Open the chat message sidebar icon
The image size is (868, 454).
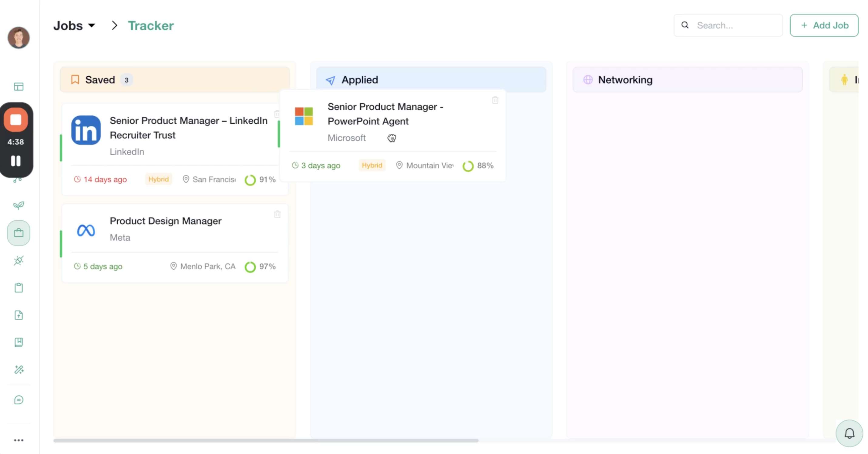point(19,400)
